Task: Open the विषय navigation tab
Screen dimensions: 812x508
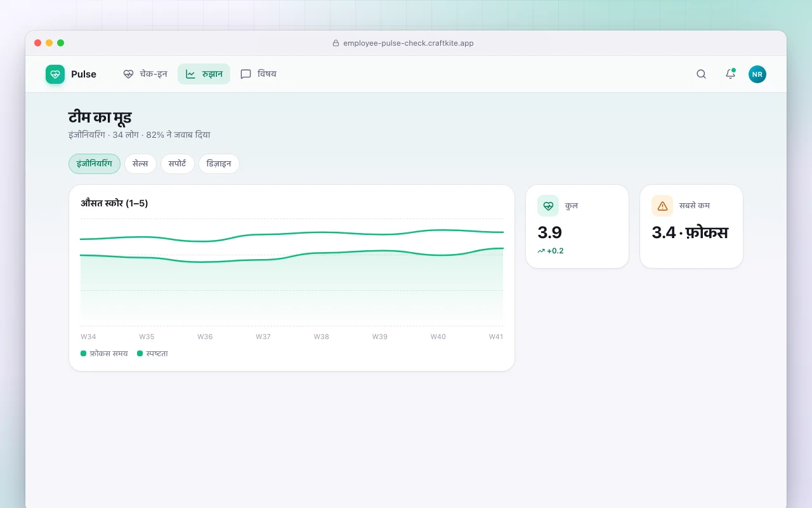Action: (x=258, y=74)
